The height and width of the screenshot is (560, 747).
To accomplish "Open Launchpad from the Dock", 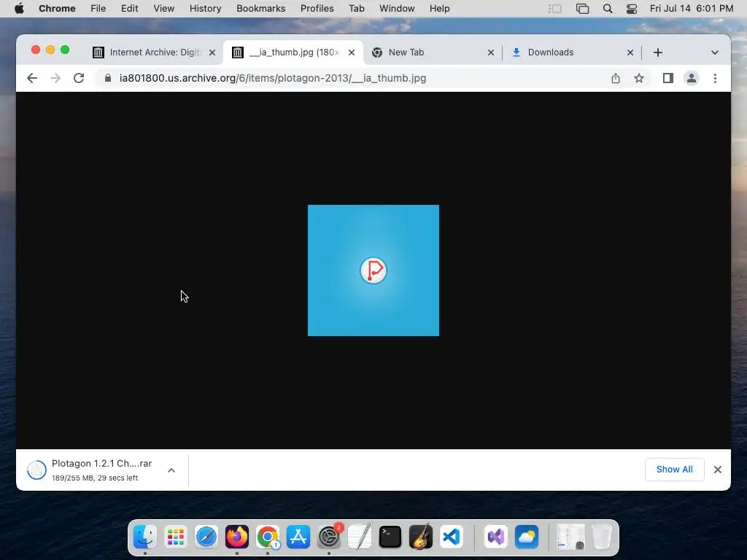I will (x=175, y=537).
